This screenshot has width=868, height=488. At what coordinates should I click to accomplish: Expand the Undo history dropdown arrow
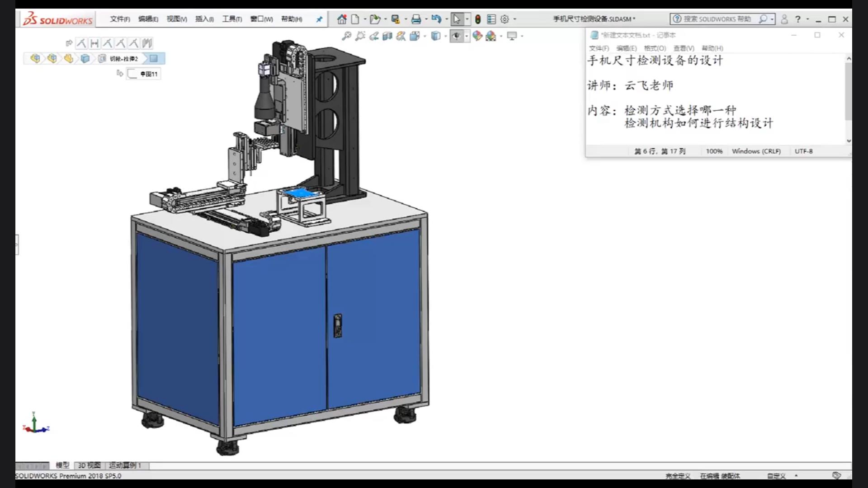pos(446,19)
